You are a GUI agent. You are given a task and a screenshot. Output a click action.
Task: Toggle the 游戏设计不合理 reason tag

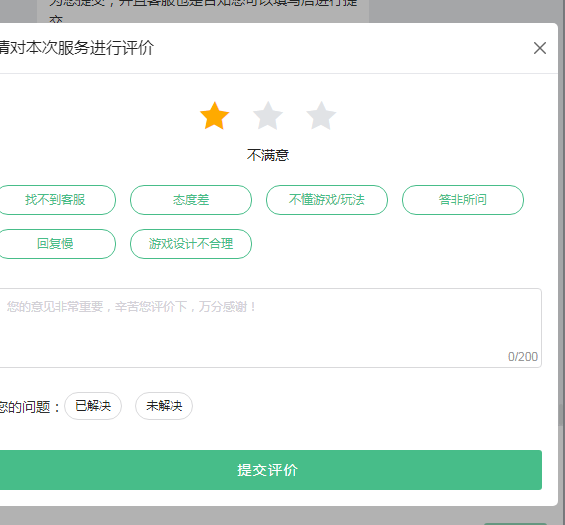pos(191,244)
